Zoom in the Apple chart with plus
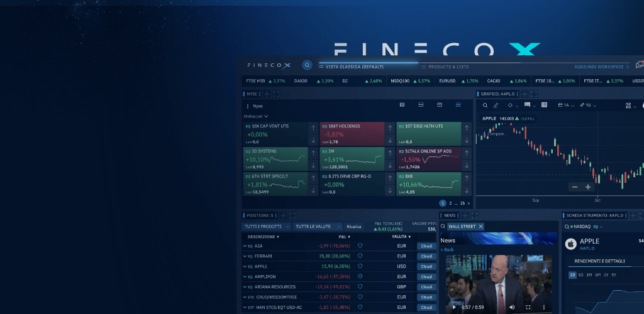The width and height of the screenshot is (644, 314). click(x=588, y=187)
